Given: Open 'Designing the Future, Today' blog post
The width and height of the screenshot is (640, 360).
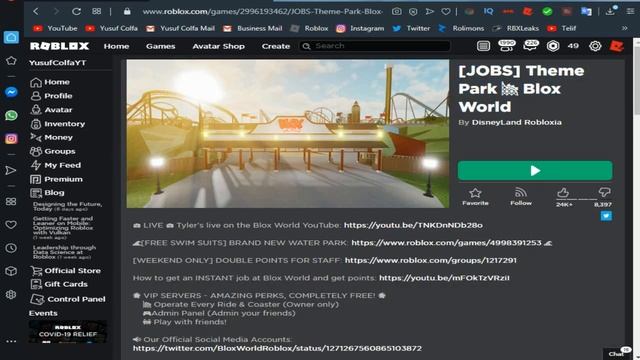Looking at the screenshot, I should click(x=67, y=206).
